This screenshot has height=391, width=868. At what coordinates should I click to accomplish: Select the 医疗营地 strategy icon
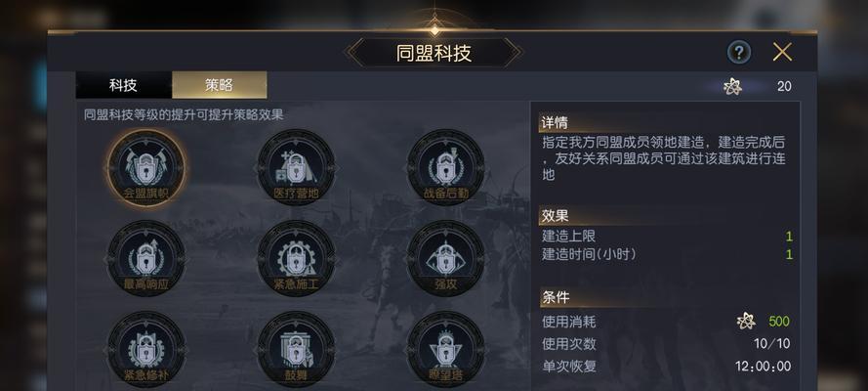point(296,168)
